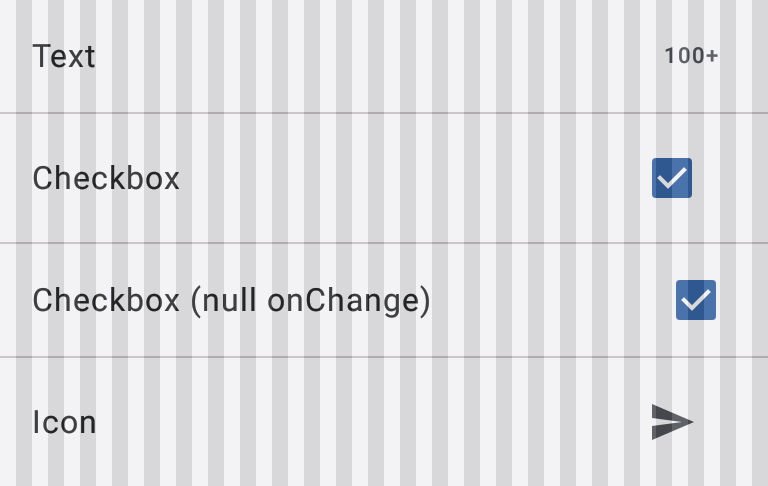Click the blue box after "(null onChange)"
The width and height of the screenshot is (768, 486).
(696, 300)
